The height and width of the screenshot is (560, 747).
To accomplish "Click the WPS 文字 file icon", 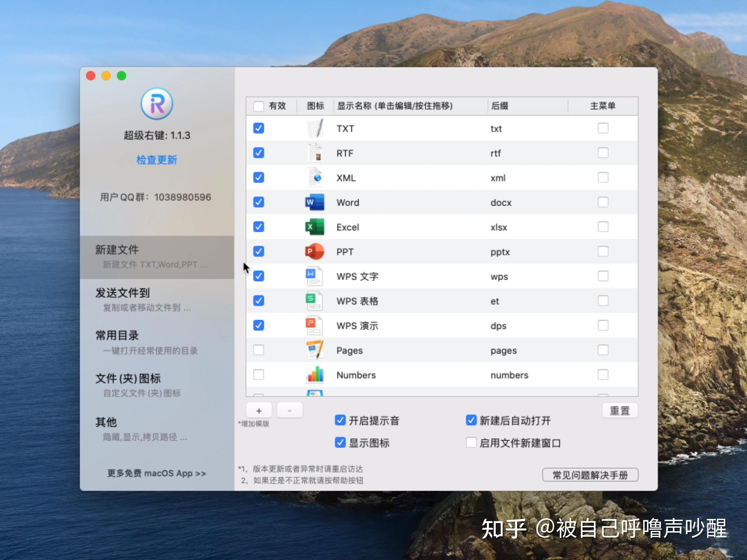I will (314, 276).
